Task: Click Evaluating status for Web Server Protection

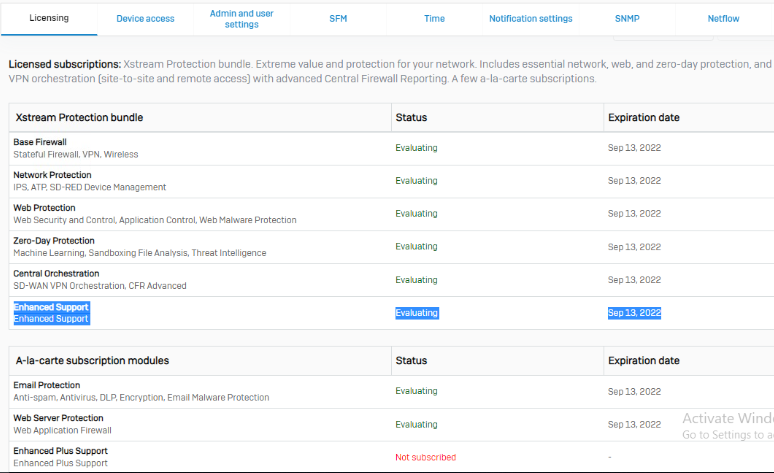Action: pos(416,424)
